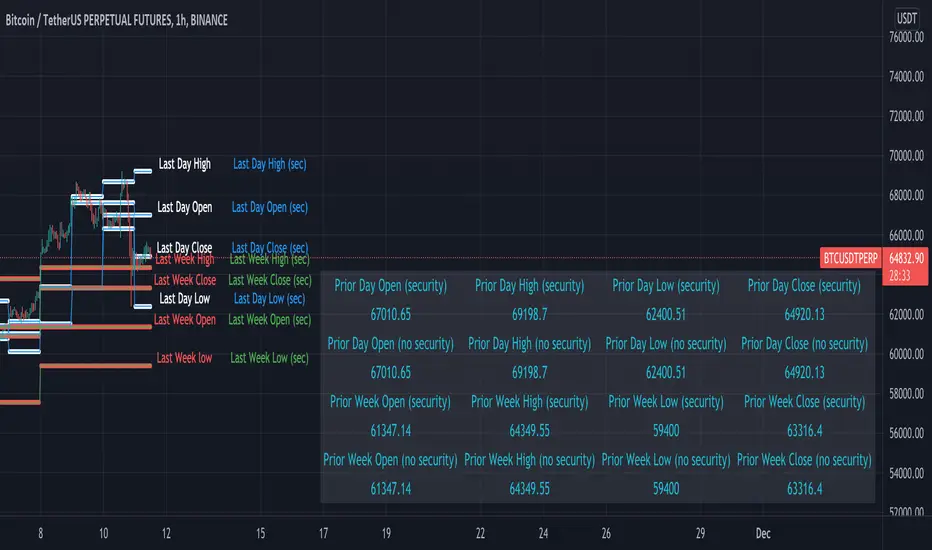This screenshot has height=550, width=932.
Task: Click the 69198.7 Prior Day High (security) value
Action: 529,314
